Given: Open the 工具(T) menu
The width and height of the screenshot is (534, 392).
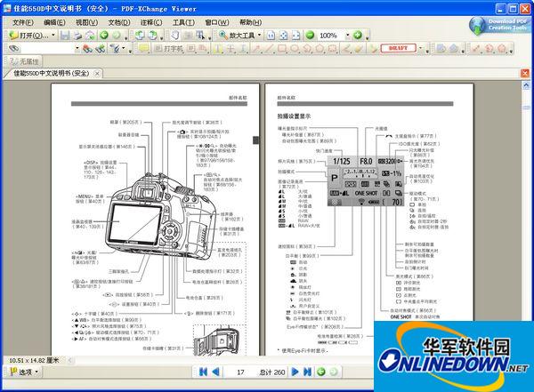Looking at the screenshot, I should tap(183, 22).
